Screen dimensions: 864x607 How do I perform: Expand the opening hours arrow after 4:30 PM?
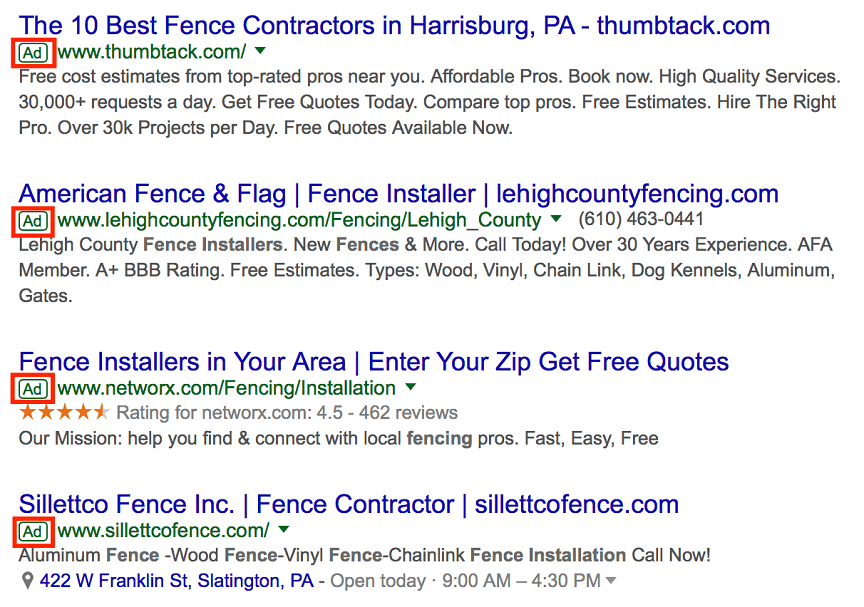pos(611,580)
